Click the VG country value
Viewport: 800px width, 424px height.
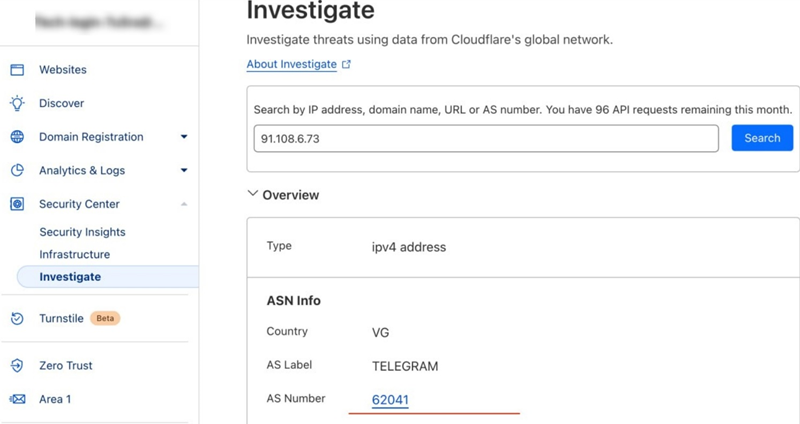coord(381,333)
